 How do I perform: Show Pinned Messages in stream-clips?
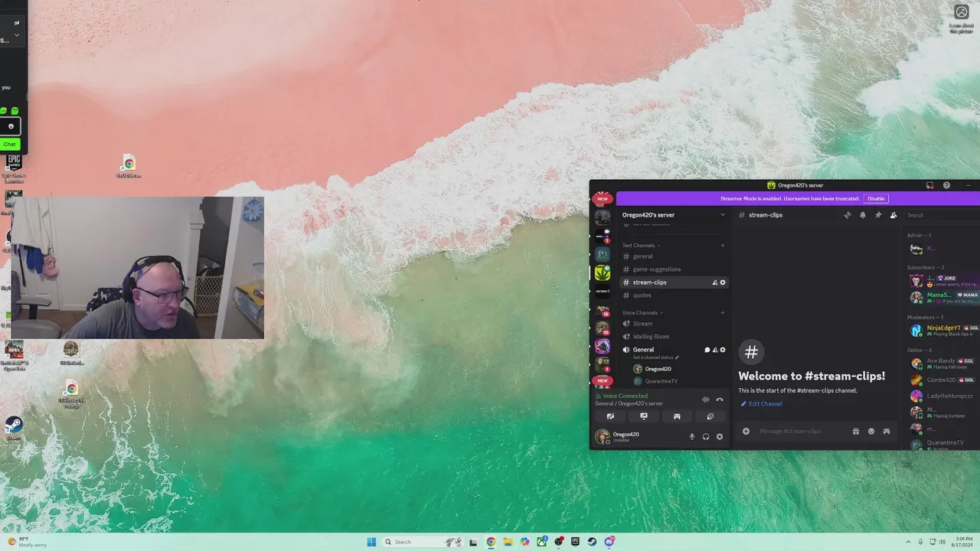878,215
